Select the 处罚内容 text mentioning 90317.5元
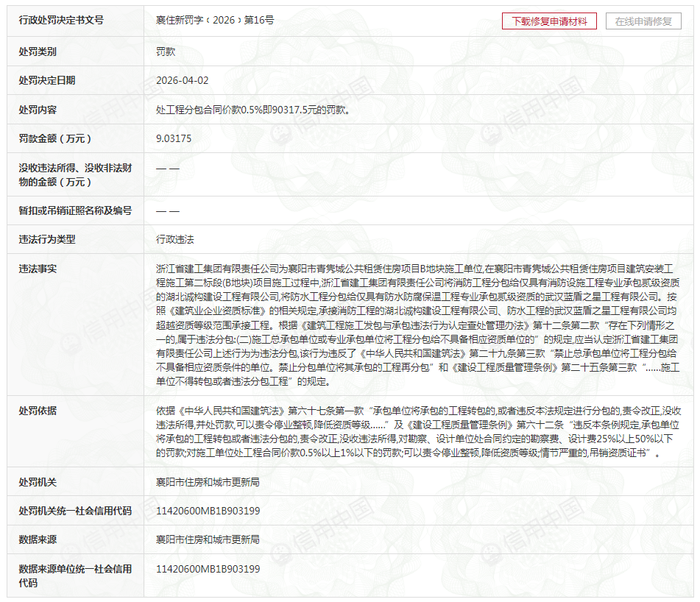The image size is (700, 602). coord(252,110)
